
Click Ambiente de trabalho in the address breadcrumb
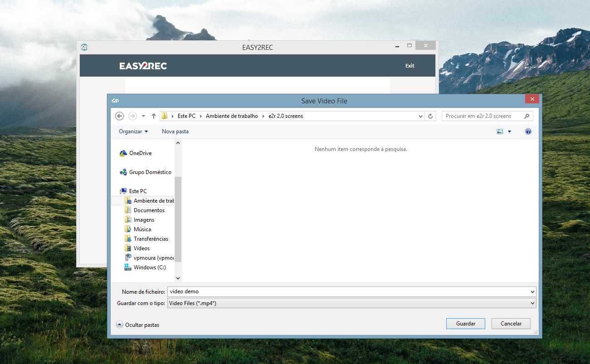pyautogui.click(x=232, y=116)
